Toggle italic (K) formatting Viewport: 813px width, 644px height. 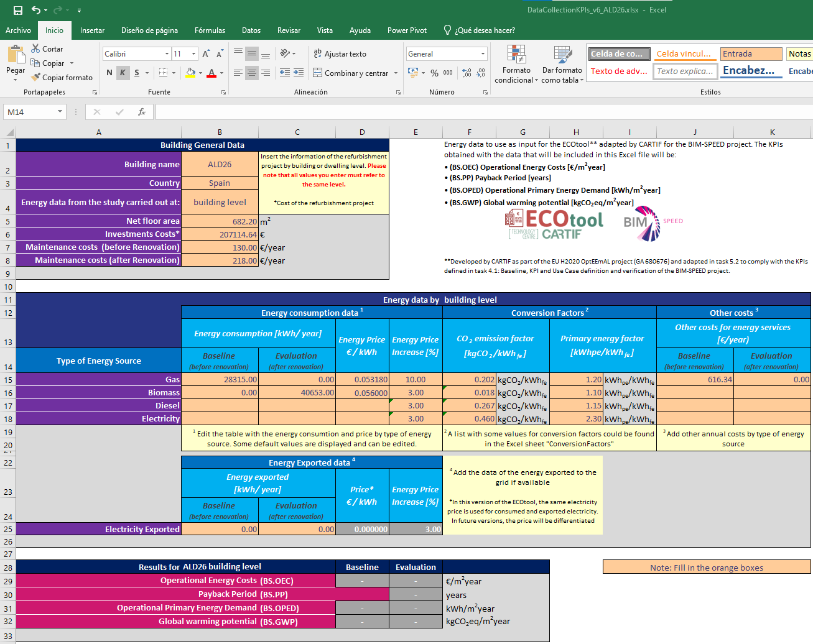[x=123, y=73]
